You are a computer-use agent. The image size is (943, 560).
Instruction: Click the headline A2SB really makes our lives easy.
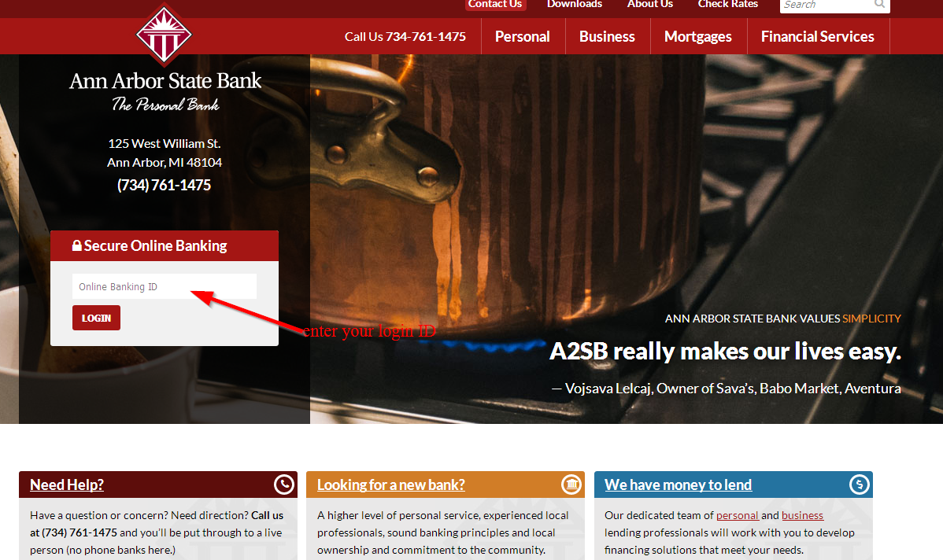(x=725, y=352)
